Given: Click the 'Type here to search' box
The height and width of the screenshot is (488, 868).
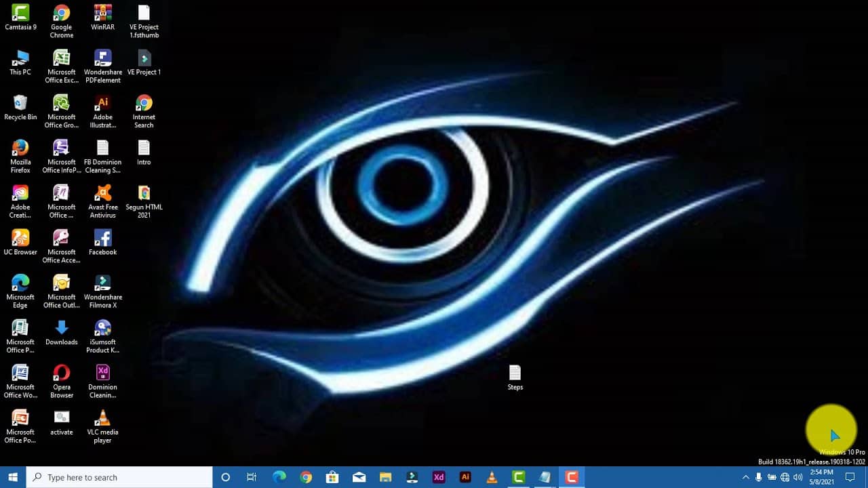Looking at the screenshot, I should point(119,477).
